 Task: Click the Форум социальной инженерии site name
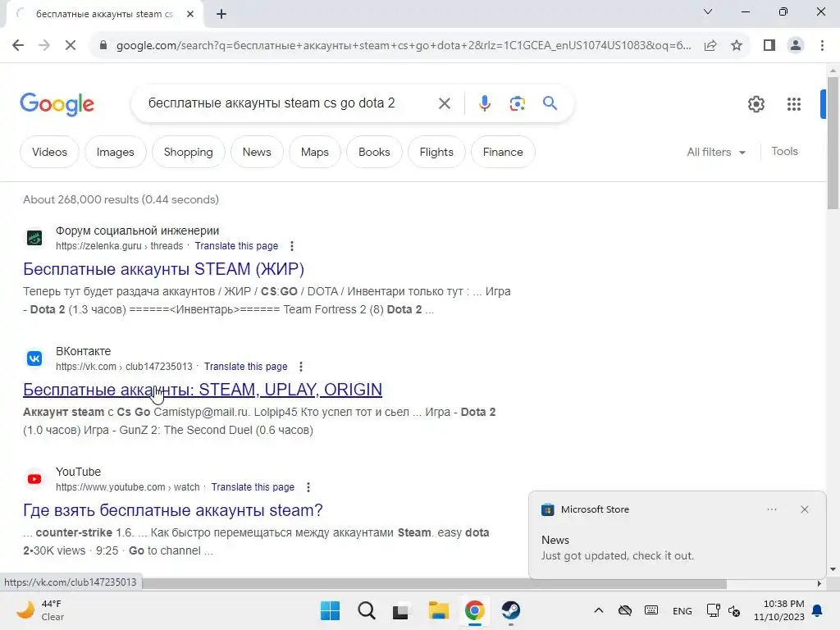(137, 231)
